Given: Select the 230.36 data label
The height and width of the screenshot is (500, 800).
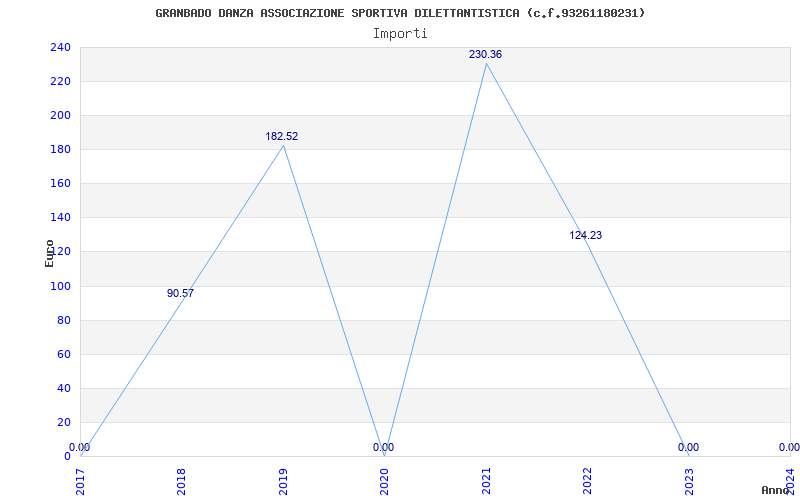Looking at the screenshot, I should 485,54.
